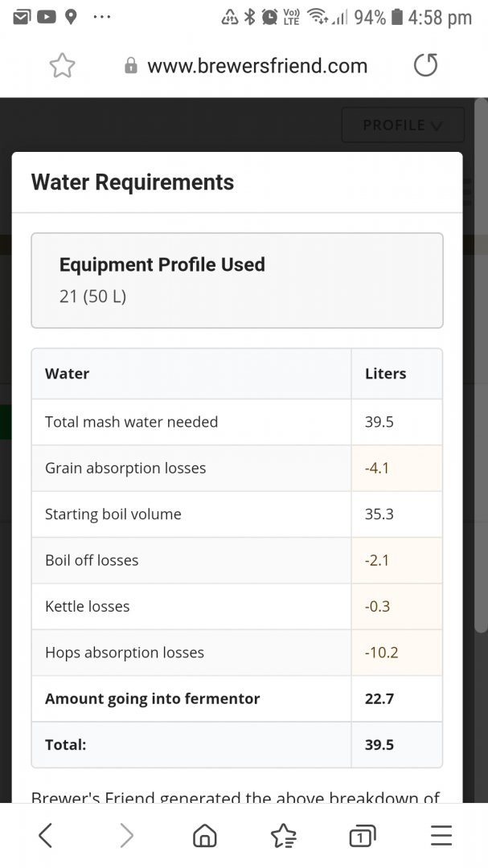Tap the Amount going into fermentor row
The height and width of the screenshot is (868, 488).
(x=237, y=698)
